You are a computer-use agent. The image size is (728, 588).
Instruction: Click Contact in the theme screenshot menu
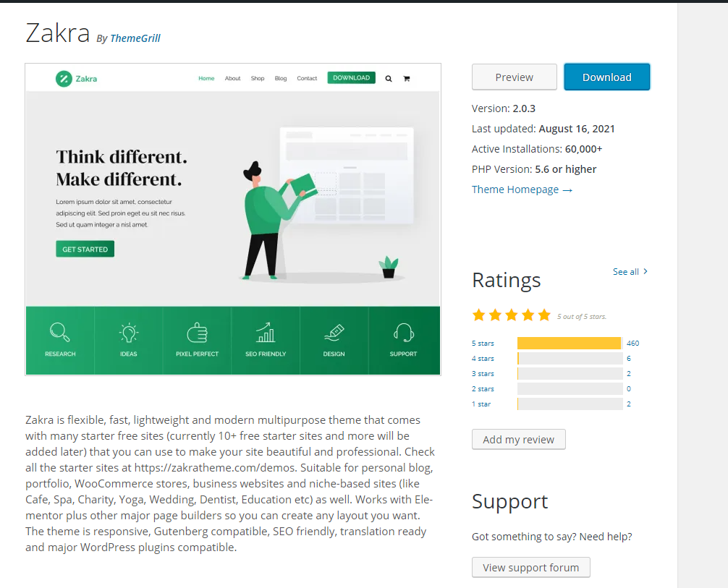307,78
